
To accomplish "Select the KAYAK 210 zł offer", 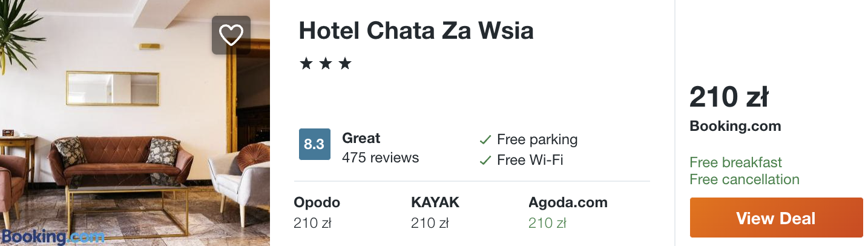I will [435, 213].
